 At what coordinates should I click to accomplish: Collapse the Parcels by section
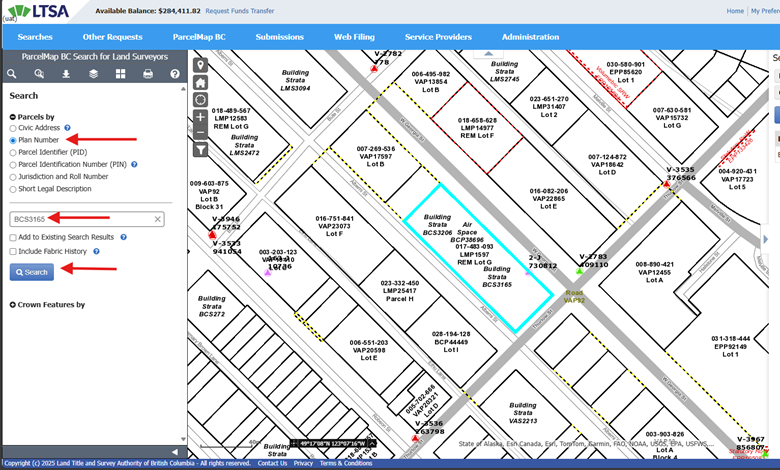pyautogui.click(x=13, y=117)
